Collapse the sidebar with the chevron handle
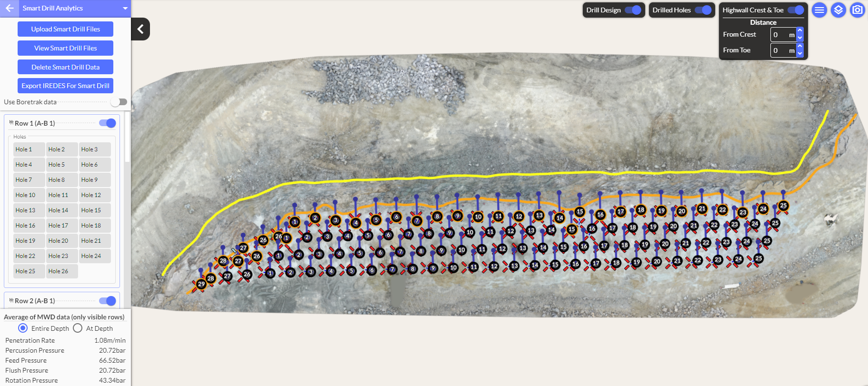868x386 pixels. (x=140, y=29)
